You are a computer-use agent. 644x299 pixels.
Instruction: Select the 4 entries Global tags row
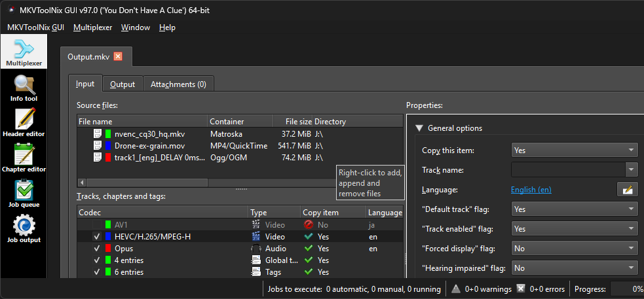[240, 260]
